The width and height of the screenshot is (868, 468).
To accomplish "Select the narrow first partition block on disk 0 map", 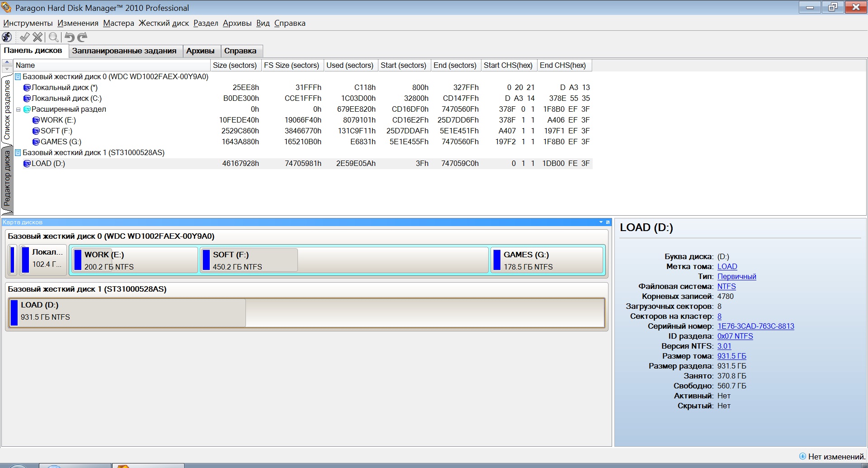I will point(13,260).
